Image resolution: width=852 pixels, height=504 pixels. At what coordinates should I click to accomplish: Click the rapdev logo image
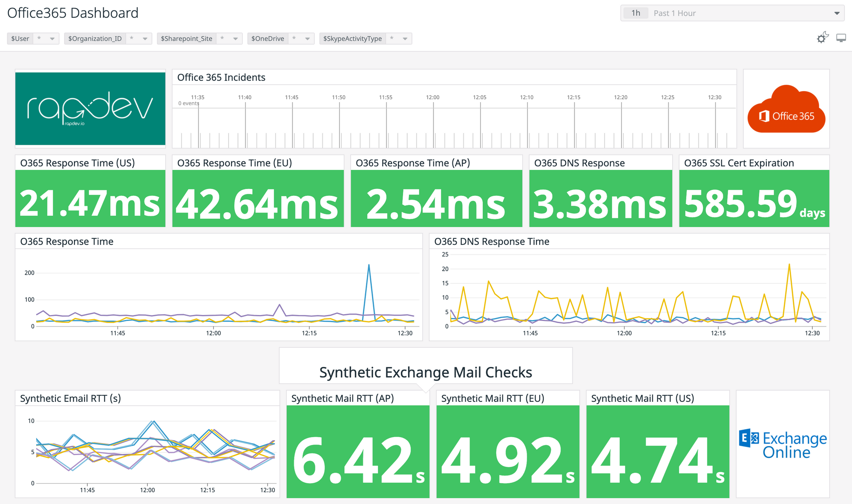point(90,109)
